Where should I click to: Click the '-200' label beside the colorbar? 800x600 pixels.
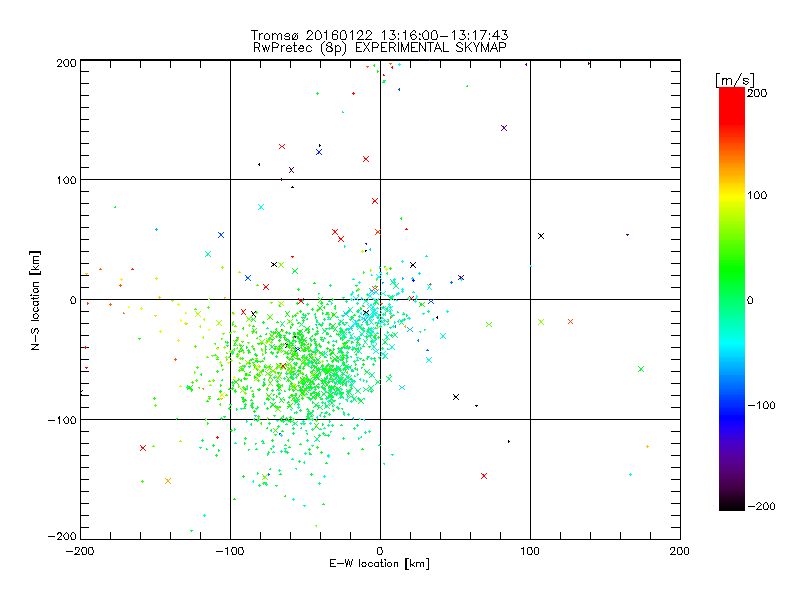762,506
